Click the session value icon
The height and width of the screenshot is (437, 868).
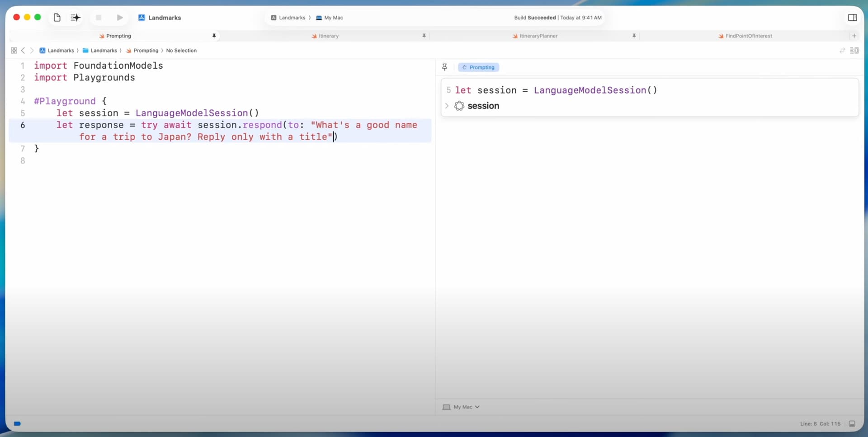[x=459, y=106]
